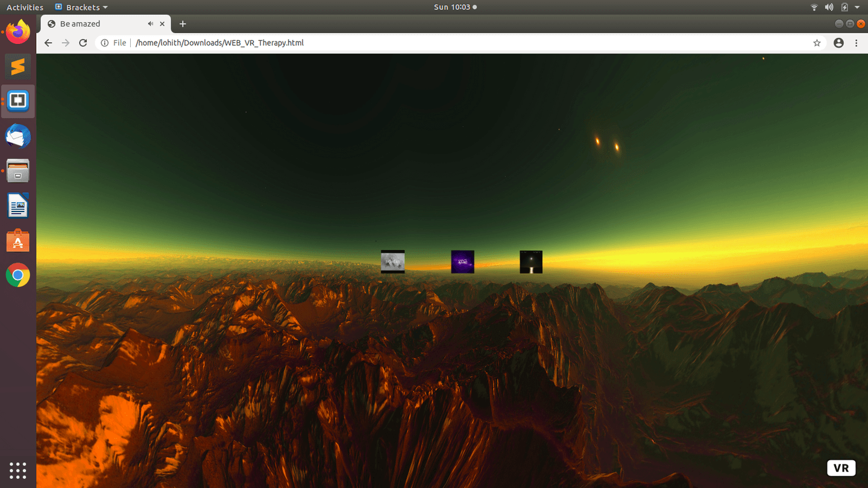Reload the current page

tap(83, 43)
